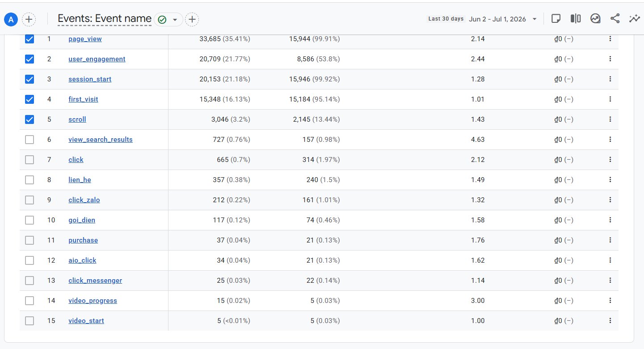Image resolution: width=644 pixels, height=349 pixels.
Task: Open the lien_he event link
Action: [x=80, y=180]
